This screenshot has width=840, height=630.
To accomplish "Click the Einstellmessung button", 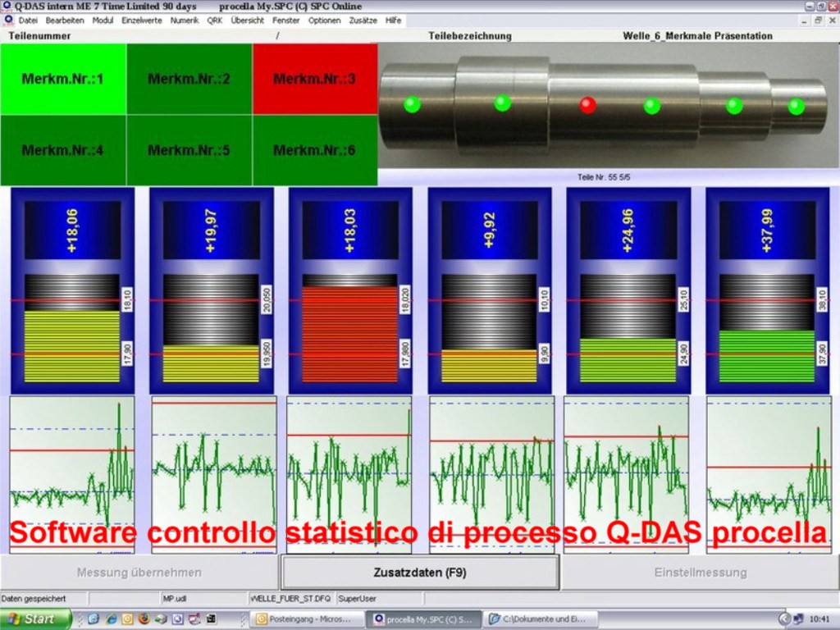I will 701,573.
